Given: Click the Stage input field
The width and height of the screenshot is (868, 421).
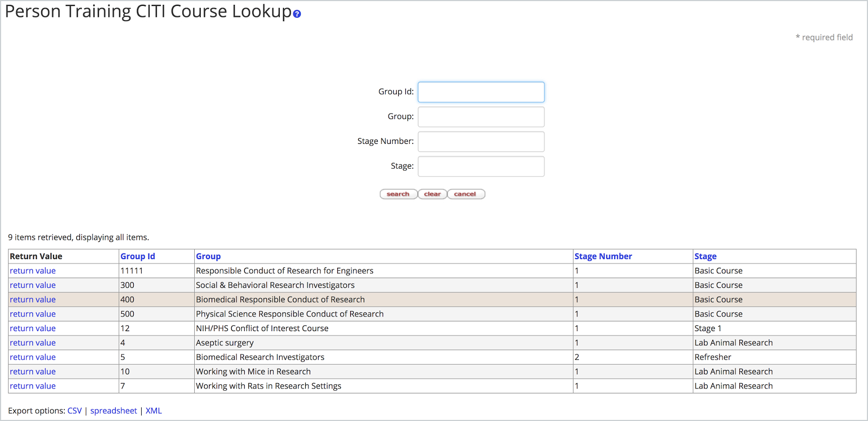Looking at the screenshot, I should (x=481, y=167).
